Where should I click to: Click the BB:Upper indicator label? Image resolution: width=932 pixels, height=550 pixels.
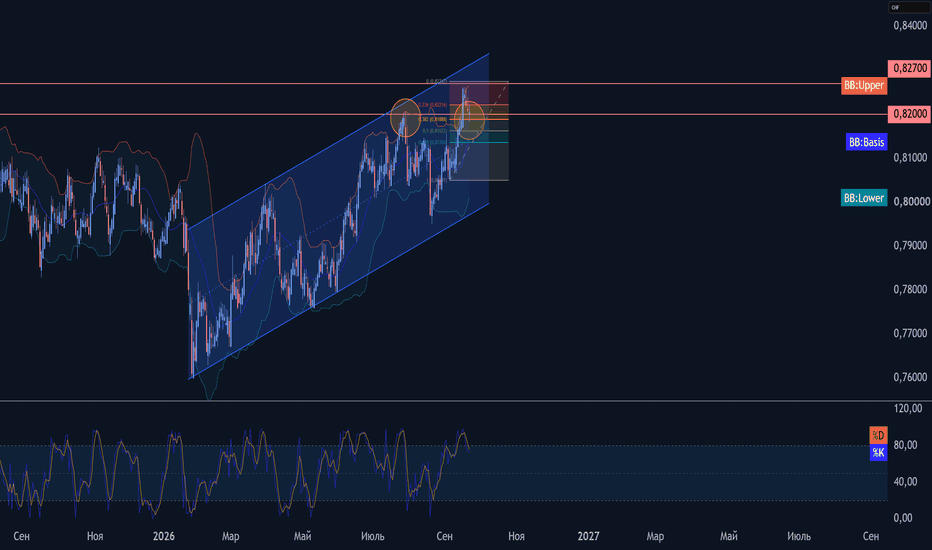864,86
